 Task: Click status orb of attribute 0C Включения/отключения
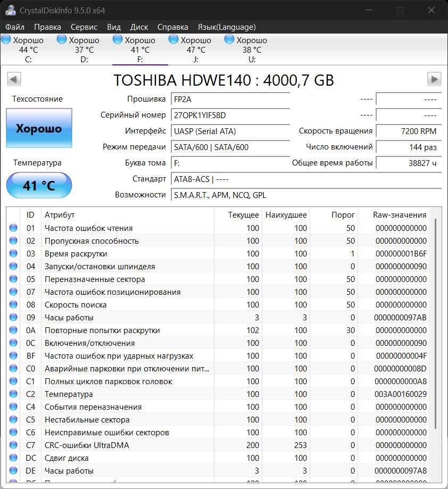point(13,343)
